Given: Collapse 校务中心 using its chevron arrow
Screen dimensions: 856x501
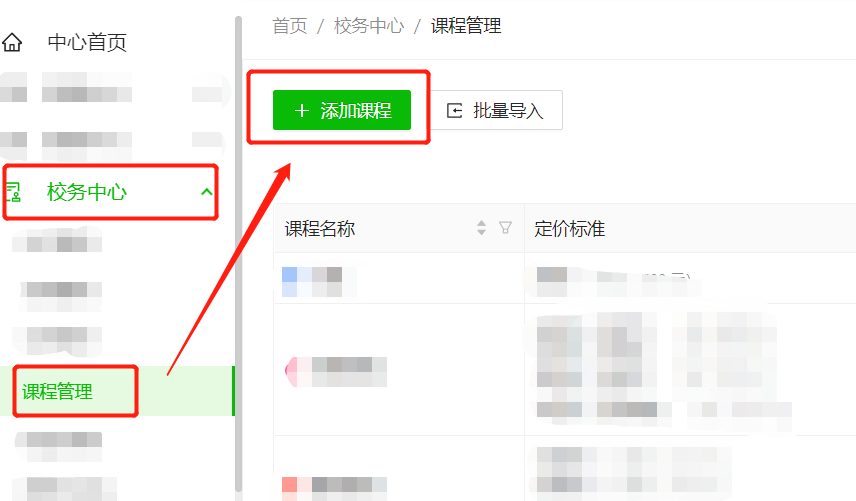Looking at the screenshot, I should coord(206,192).
